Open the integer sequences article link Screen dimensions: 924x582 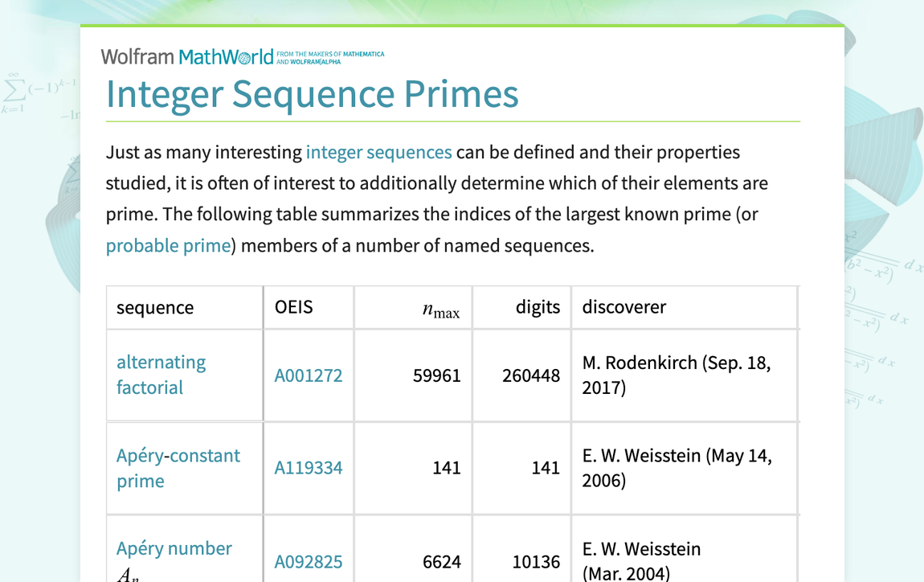pyautogui.click(x=378, y=152)
